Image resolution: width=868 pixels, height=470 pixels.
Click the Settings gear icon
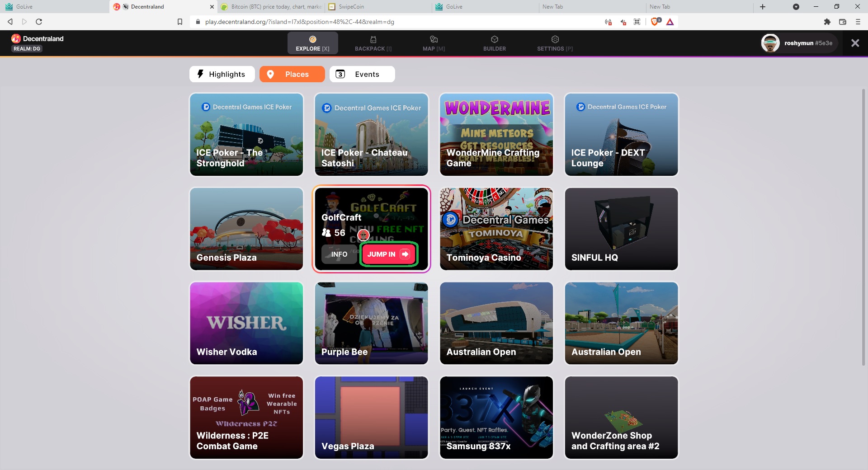coord(555,39)
